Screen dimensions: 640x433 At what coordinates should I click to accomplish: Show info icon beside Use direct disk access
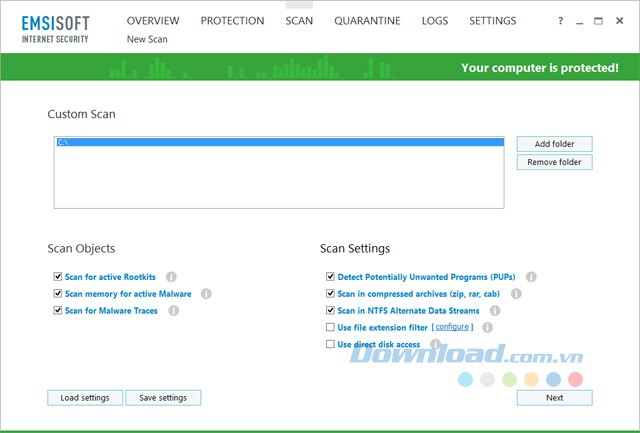click(436, 344)
